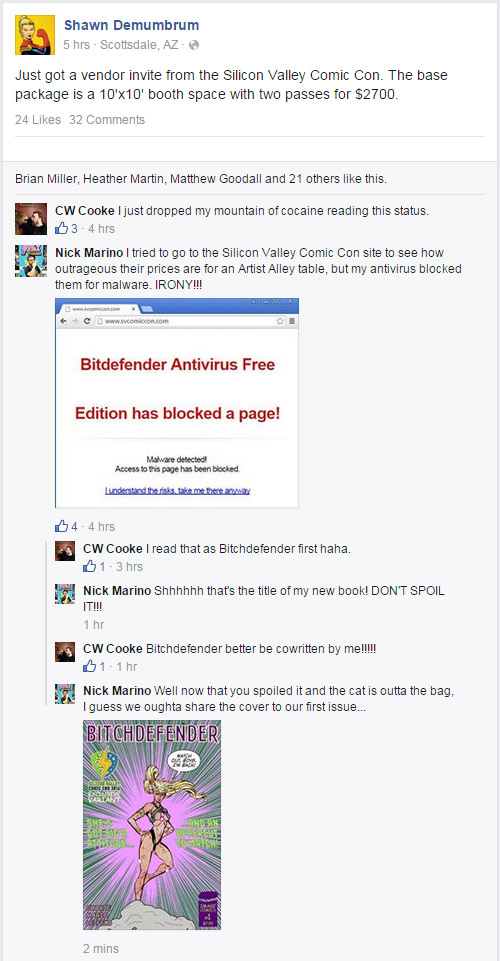Enlarge the Bitdefender blocked page screenshot

pyautogui.click(x=177, y=403)
